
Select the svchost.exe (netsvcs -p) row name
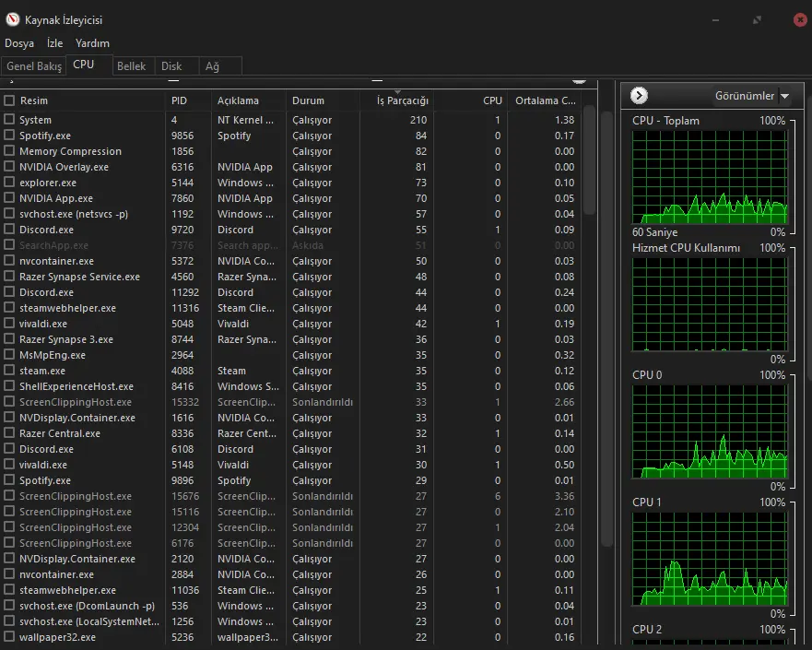click(x=74, y=214)
